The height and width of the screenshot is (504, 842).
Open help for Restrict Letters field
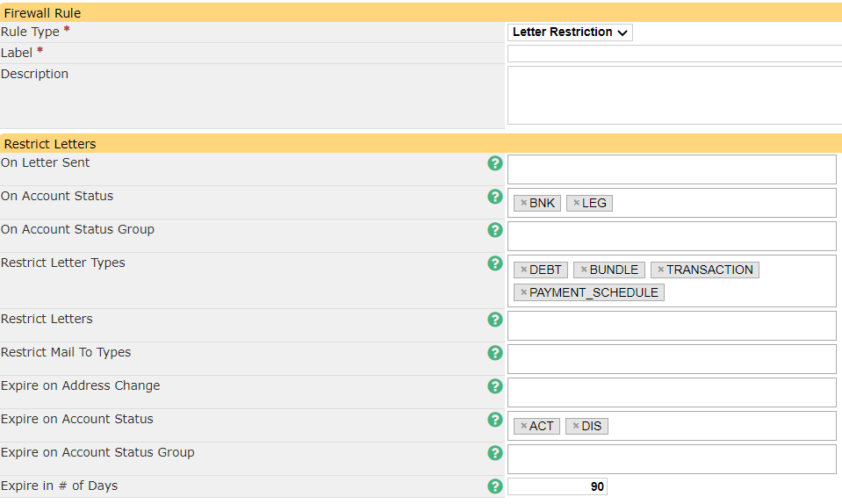pos(495,320)
